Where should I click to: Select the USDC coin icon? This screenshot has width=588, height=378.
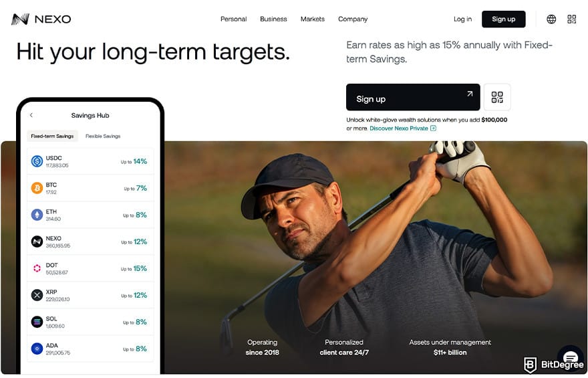(37, 161)
